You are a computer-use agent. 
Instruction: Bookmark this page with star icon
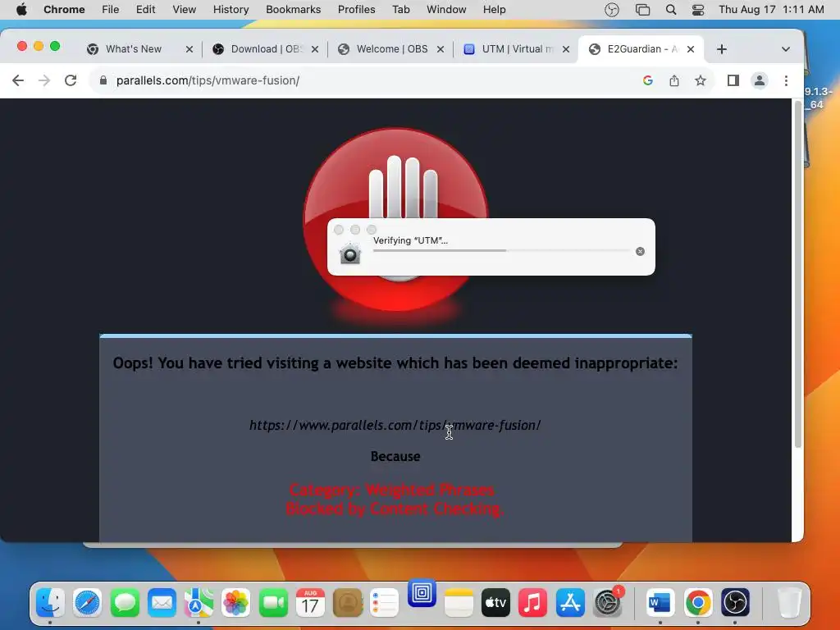(701, 80)
